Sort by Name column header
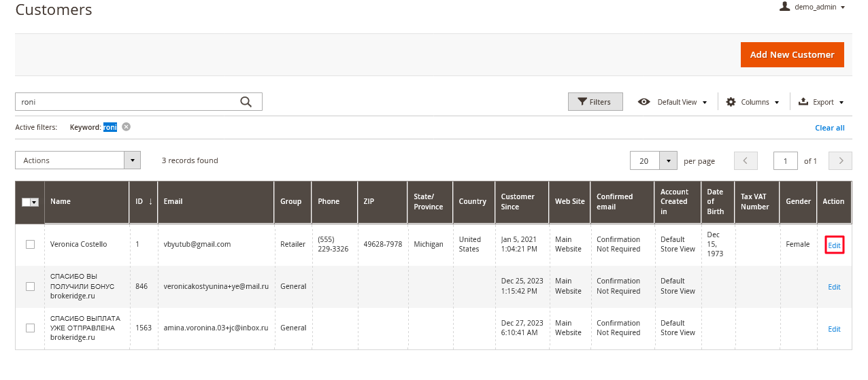The height and width of the screenshot is (380, 868). pyautogui.click(x=86, y=202)
